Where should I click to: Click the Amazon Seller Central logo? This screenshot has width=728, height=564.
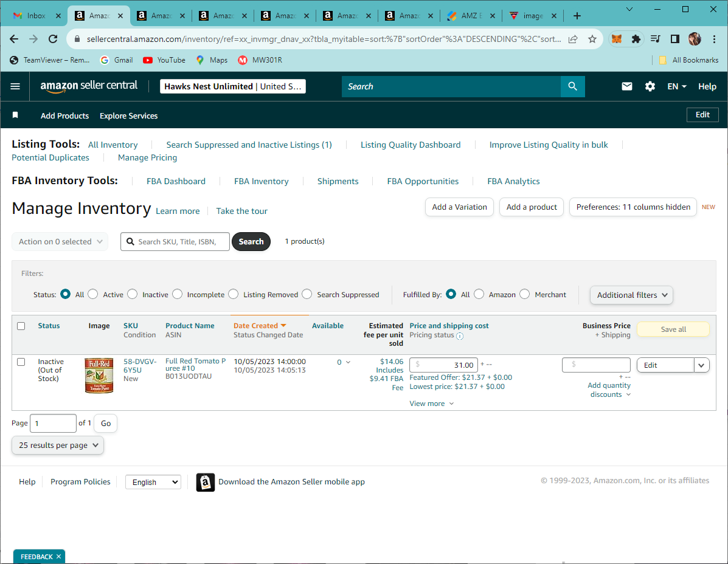[89, 86]
